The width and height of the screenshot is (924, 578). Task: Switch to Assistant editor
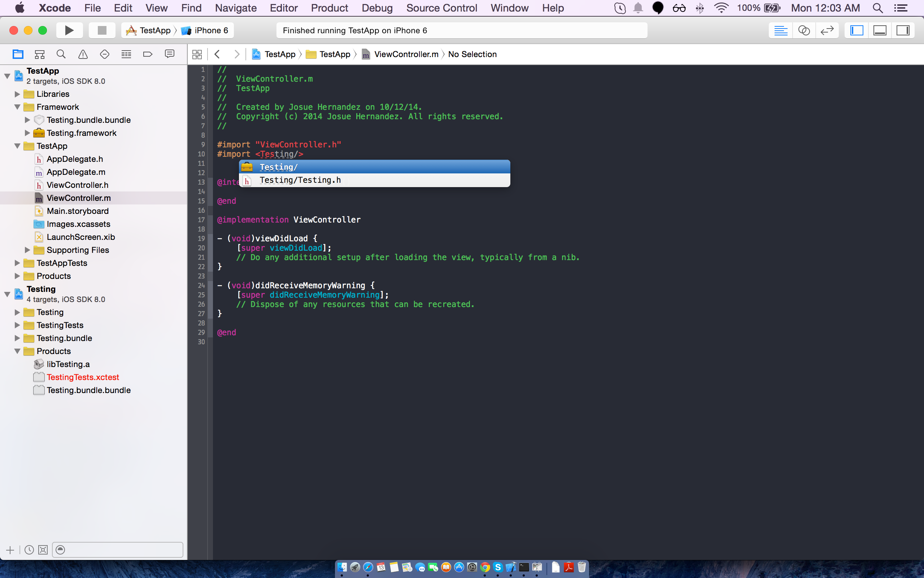click(804, 30)
